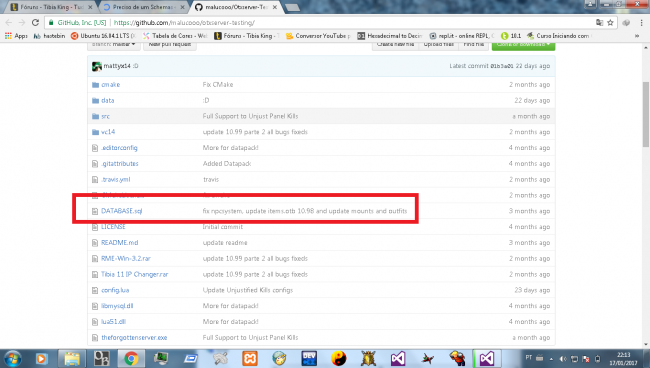
Task: Open the src folder
Action: (x=105, y=116)
